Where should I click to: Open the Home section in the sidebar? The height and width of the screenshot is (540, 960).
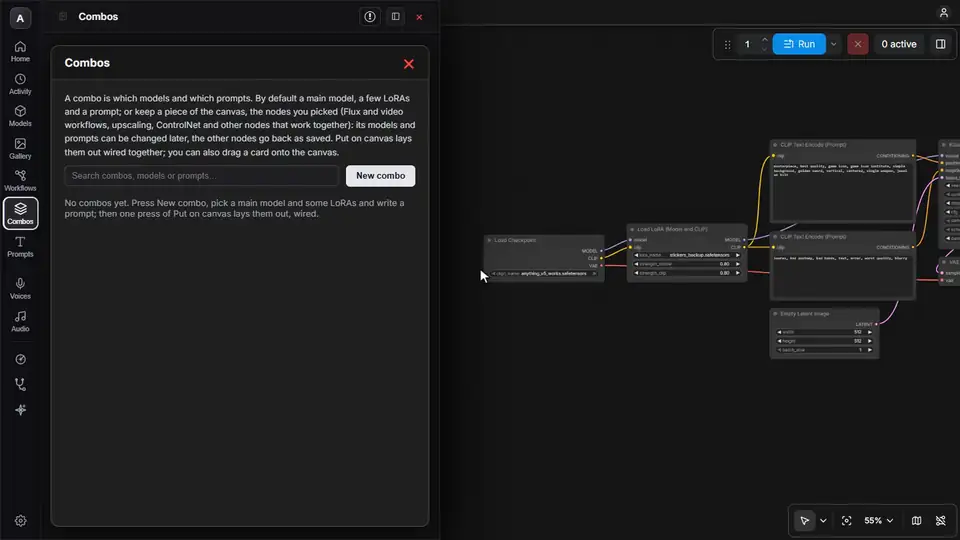click(x=20, y=51)
